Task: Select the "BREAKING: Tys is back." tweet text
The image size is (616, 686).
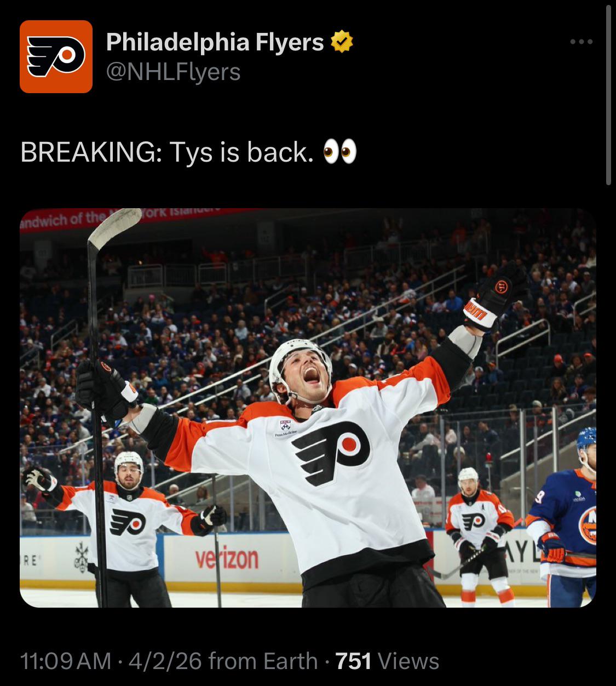Action: click(167, 152)
